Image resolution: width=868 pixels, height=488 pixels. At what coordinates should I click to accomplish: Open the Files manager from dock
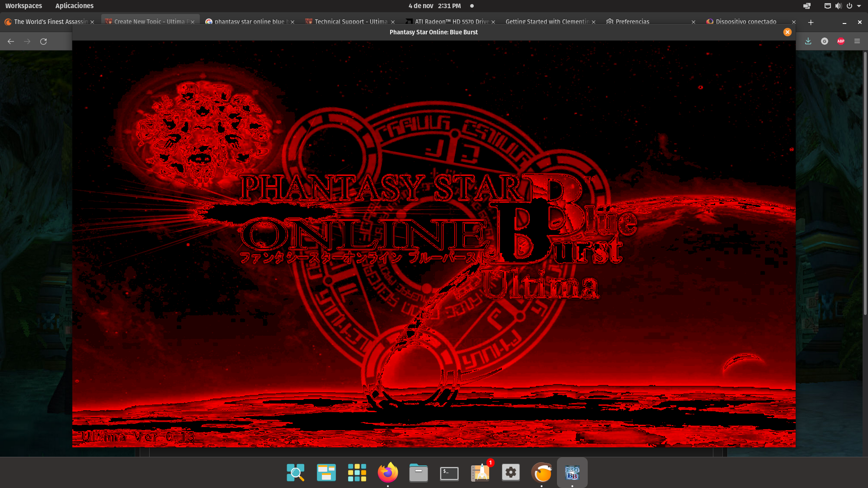(x=419, y=473)
